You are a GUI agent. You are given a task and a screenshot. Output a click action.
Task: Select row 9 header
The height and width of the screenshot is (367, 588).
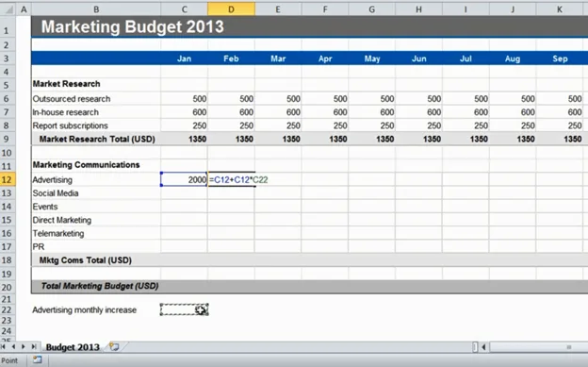tap(8, 139)
